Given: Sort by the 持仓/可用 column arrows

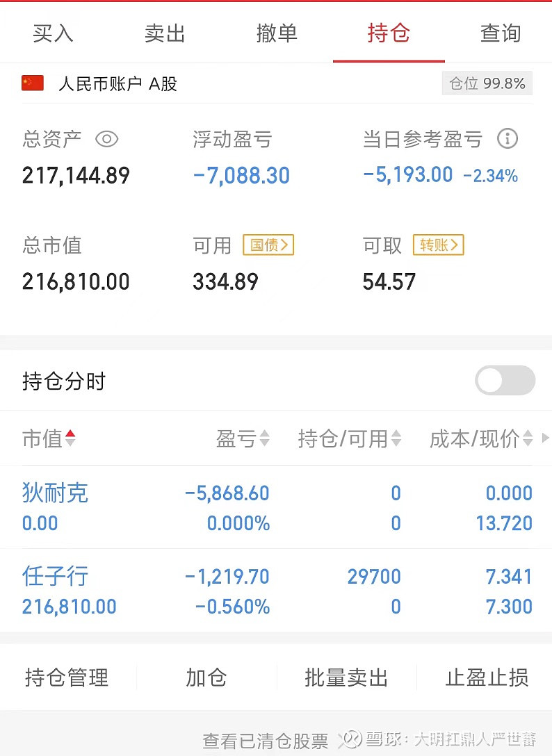Looking at the screenshot, I should point(393,438).
